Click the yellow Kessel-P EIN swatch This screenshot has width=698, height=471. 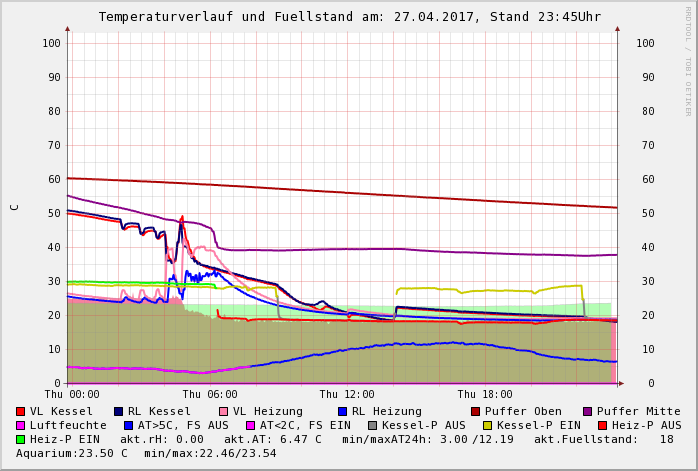pos(490,425)
